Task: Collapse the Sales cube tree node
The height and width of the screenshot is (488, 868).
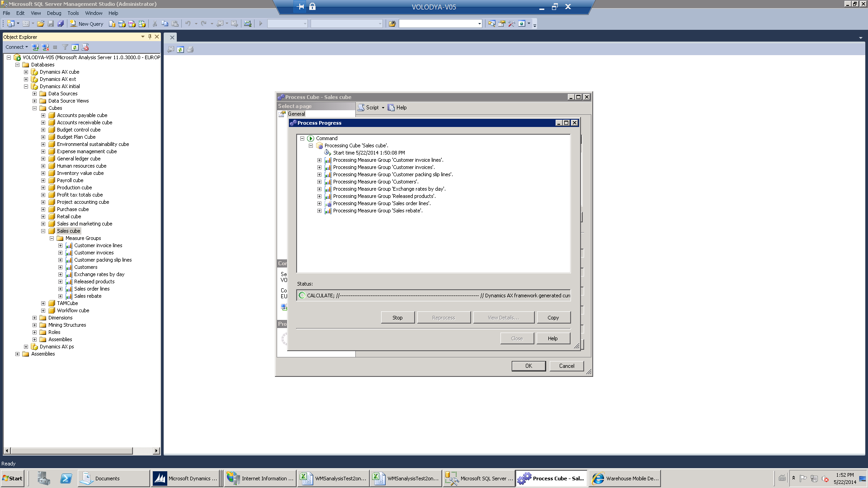Action: point(43,231)
